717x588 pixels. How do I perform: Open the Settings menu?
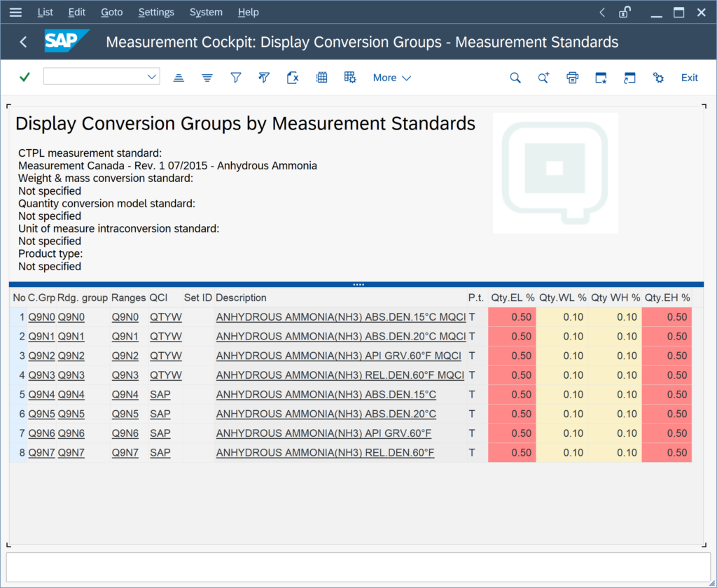click(x=156, y=13)
